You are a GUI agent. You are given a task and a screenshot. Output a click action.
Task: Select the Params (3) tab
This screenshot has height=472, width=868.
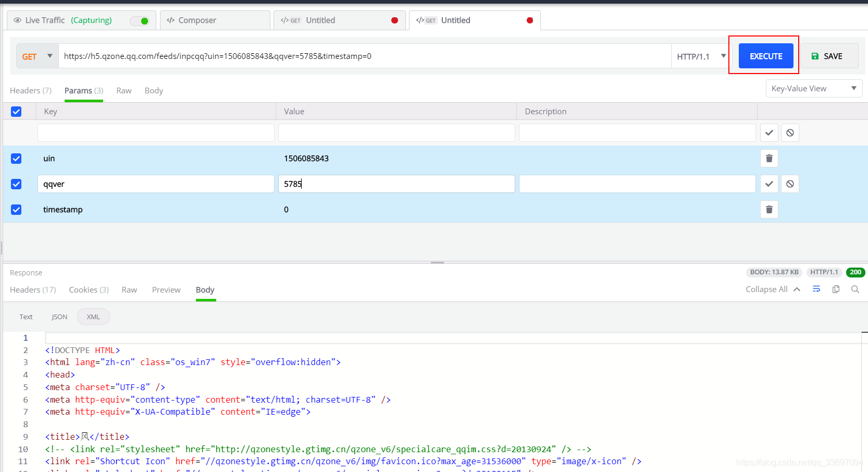pos(84,90)
